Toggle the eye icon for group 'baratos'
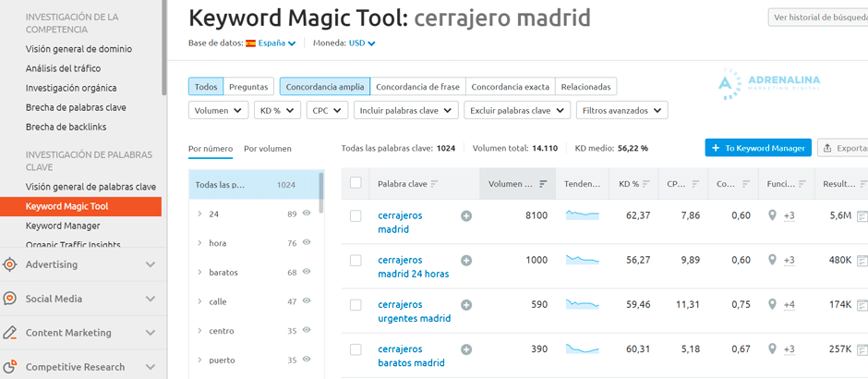The height and width of the screenshot is (379, 868). tap(307, 272)
